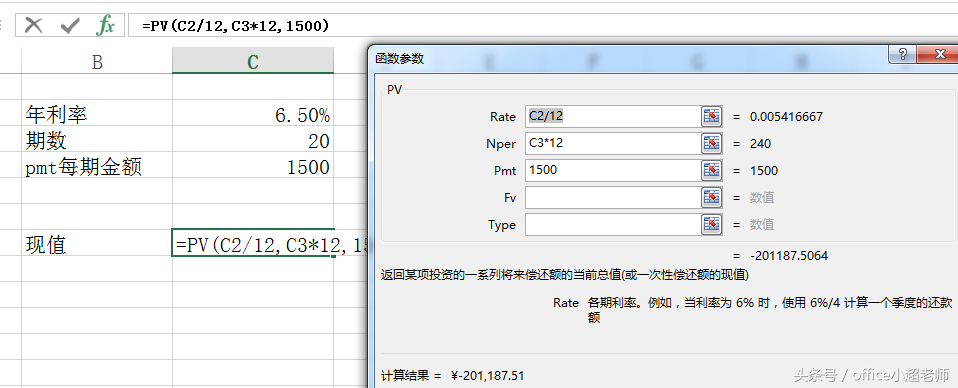This screenshot has height=388, width=958.
Task: Click the computed value -201187.5064
Action: pyautogui.click(x=789, y=256)
